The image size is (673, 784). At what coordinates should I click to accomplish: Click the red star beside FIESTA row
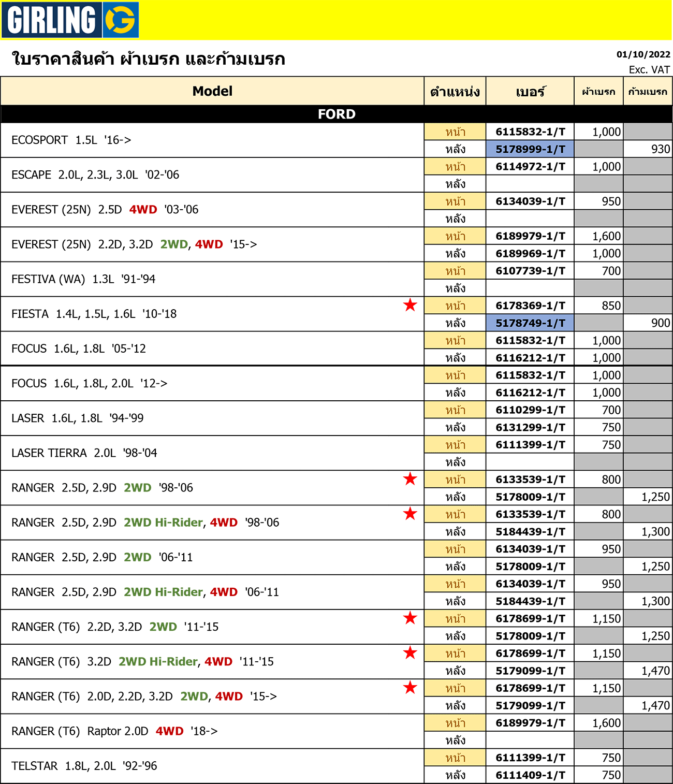coord(410,305)
